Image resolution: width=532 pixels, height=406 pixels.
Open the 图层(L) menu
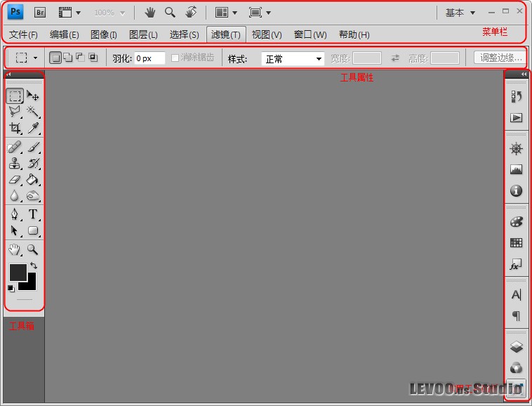click(143, 34)
